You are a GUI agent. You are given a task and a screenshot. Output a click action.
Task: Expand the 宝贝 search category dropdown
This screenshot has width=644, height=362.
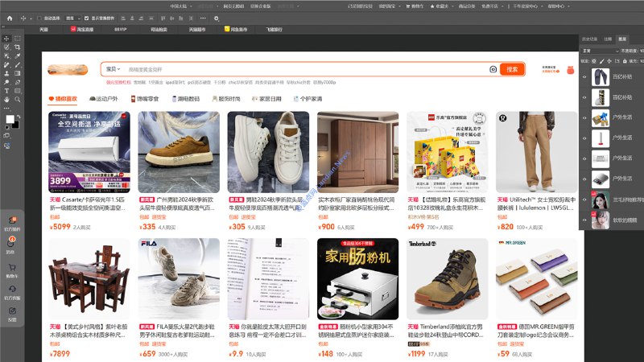(x=113, y=69)
